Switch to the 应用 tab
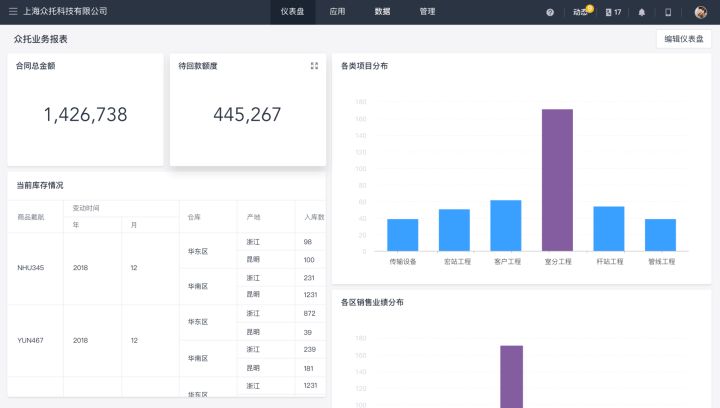The image size is (720, 408). pyautogui.click(x=337, y=12)
